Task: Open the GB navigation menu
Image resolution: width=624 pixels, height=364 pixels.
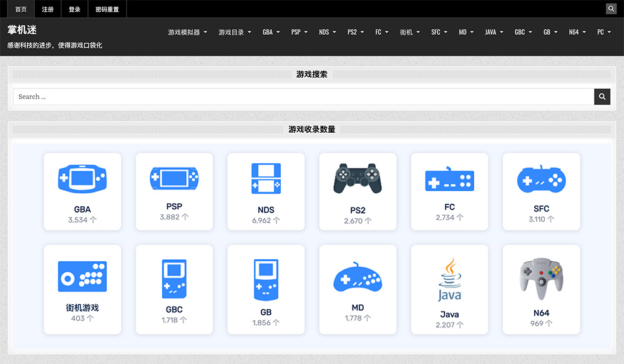Action: click(x=550, y=32)
